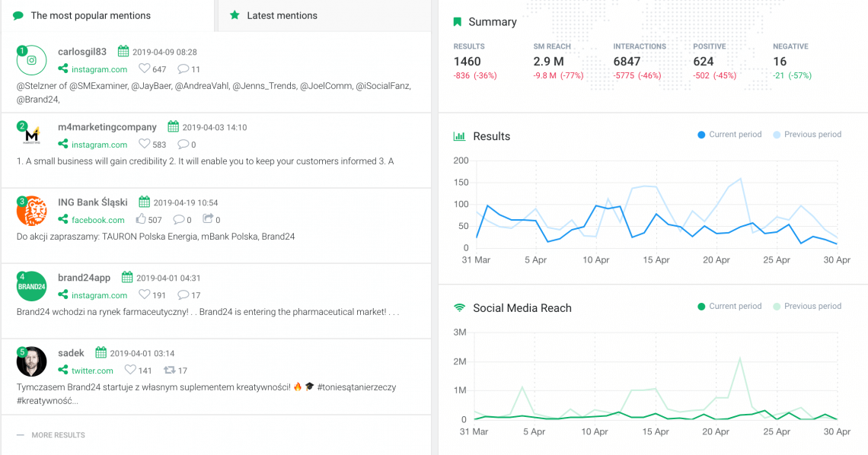Open twitter.com link for sadek
The width and height of the screenshot is (868, 455).
tap(92, 371)
